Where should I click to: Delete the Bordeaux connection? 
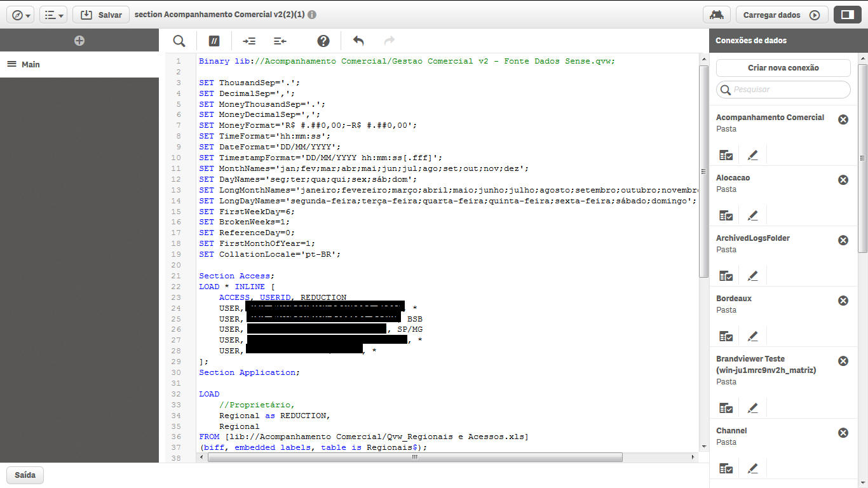click(x=843, y=301)
